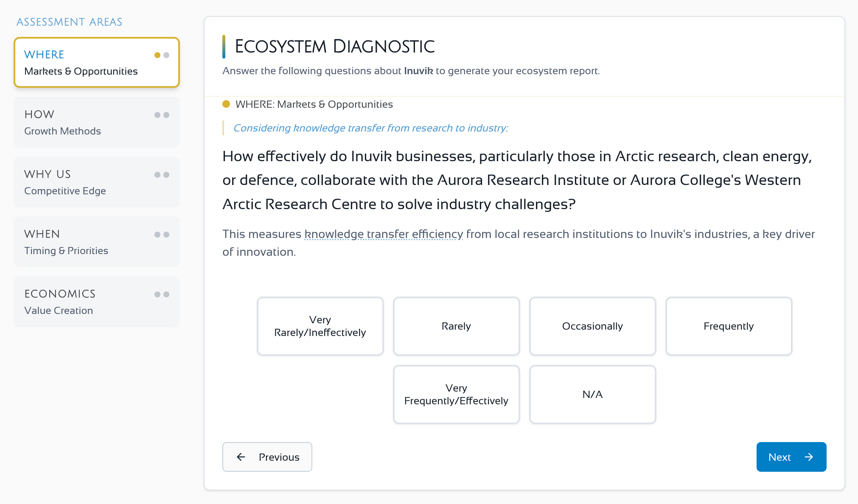This screenshot has width=858, height=504.
Task: Select the Very Rarely/Ineffectively answer
Action: pyautogui.click(x=320, y=326)
